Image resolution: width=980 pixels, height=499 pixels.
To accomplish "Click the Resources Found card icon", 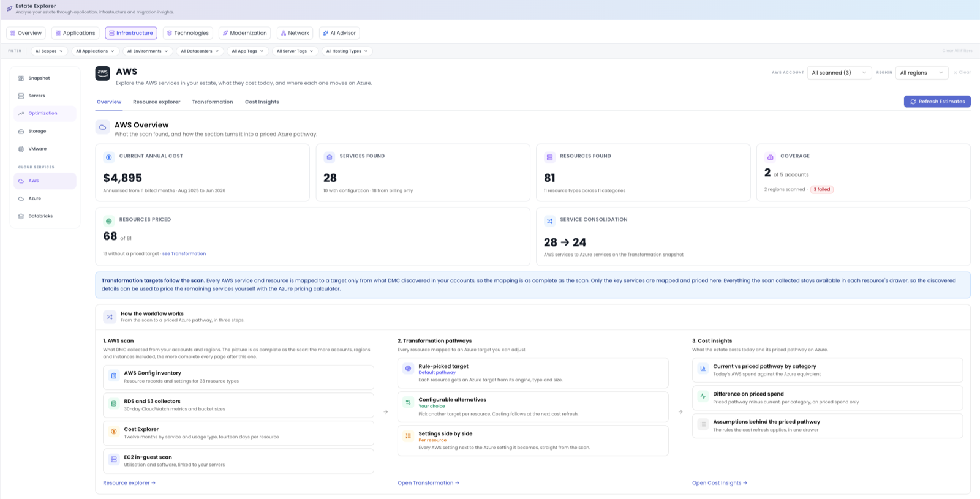I will [x=549, y=157].
